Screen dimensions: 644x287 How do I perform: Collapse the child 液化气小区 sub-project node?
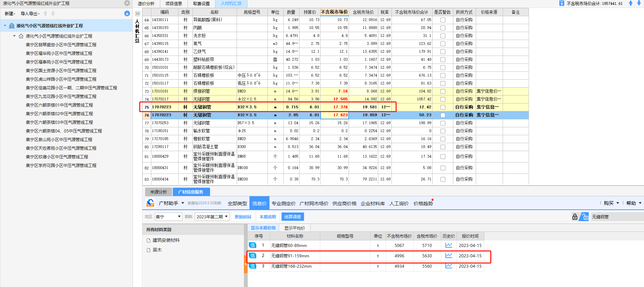14,36
